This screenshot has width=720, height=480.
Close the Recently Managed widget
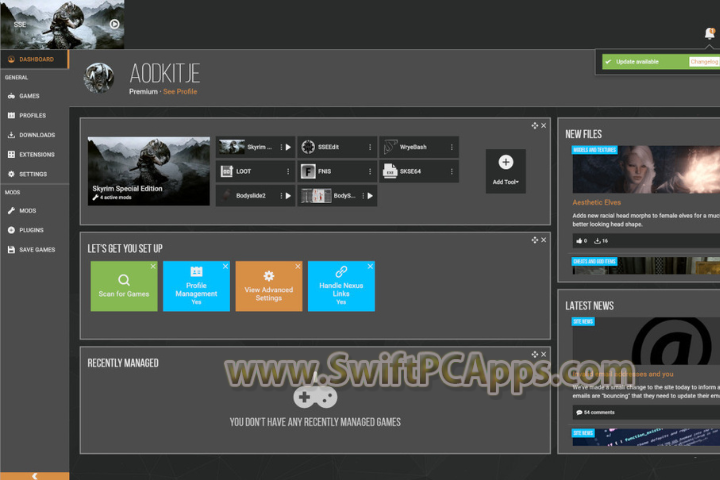click(x=544, y=354)
